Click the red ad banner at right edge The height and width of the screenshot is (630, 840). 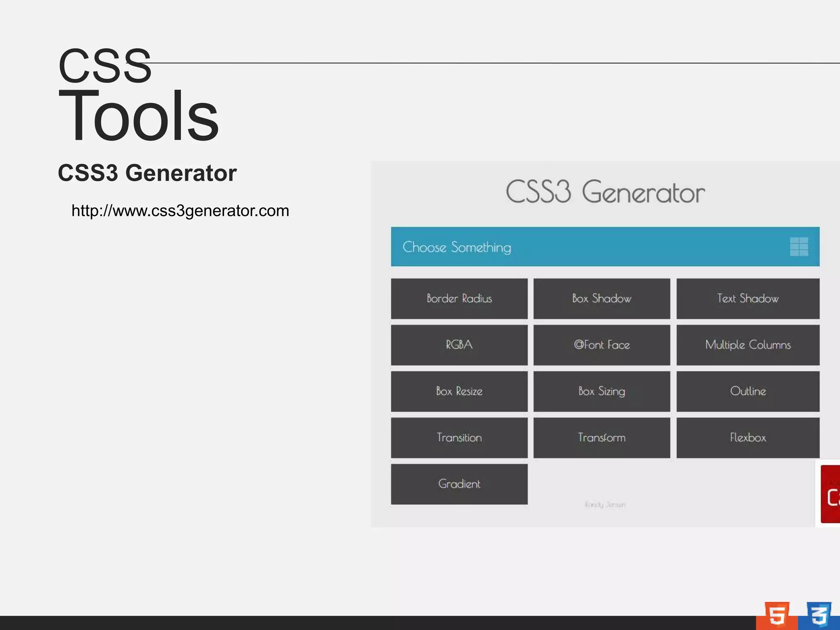[830, 494]
